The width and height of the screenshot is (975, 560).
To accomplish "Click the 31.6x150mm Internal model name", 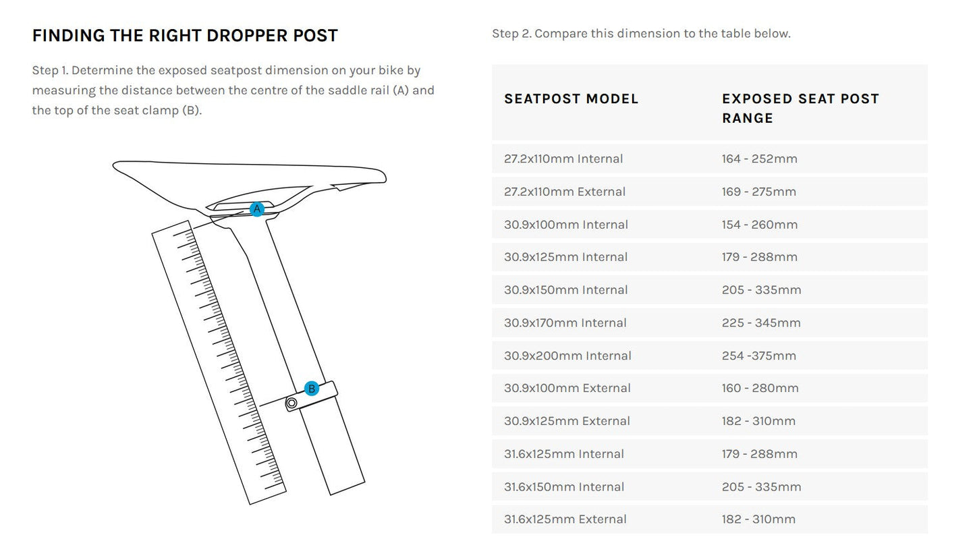I will point(563,487).
